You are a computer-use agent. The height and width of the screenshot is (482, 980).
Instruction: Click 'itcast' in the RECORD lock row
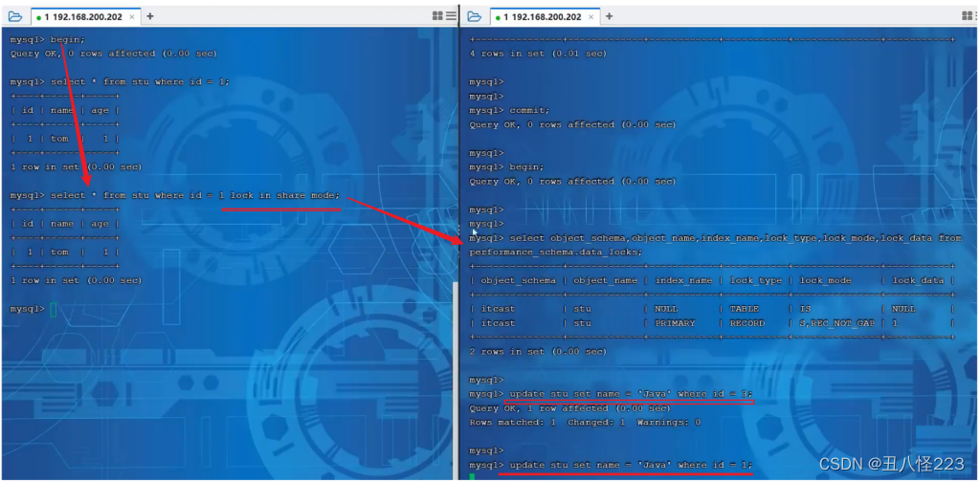498,323
